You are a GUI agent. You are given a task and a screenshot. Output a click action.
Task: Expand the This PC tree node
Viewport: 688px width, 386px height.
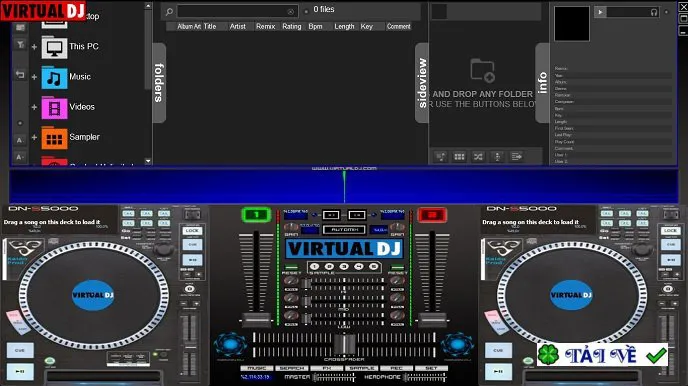34,46
